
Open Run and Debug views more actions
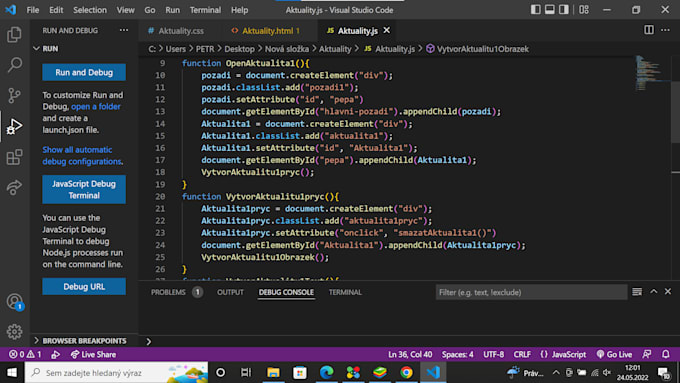[124, 30]
